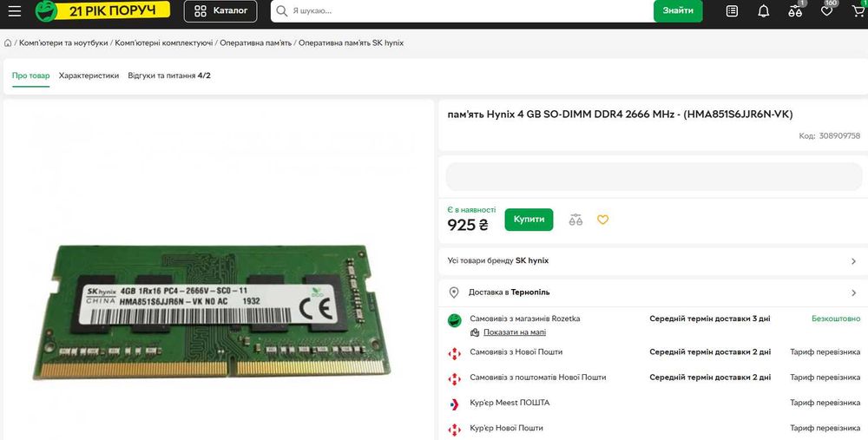Open Оперативна пам'ять breadcrumb
The width and height of the screenshot is (868, 440).
(x=256, y=43)
